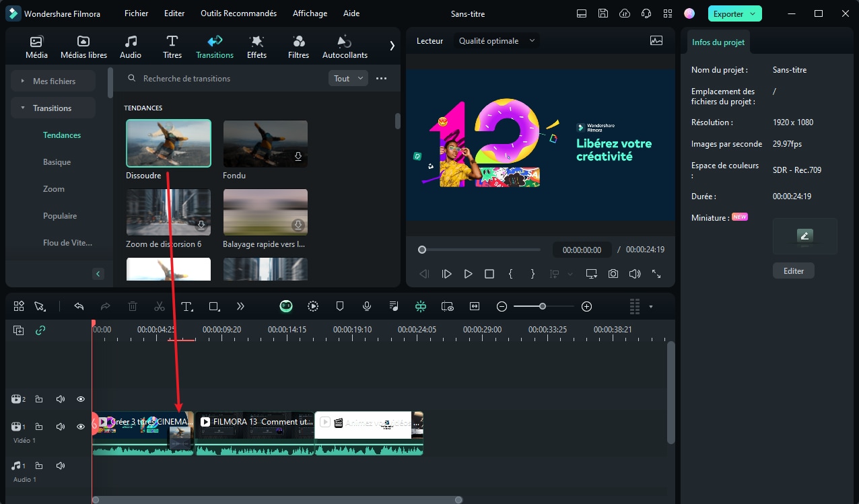
Task: Select the FILMORA 13 clip on timeline
Action: (254, 433)
